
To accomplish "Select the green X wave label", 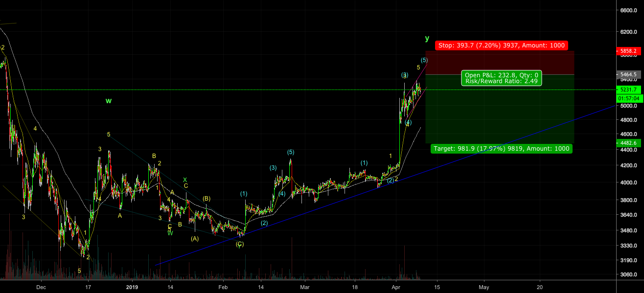I will (185, 180).
